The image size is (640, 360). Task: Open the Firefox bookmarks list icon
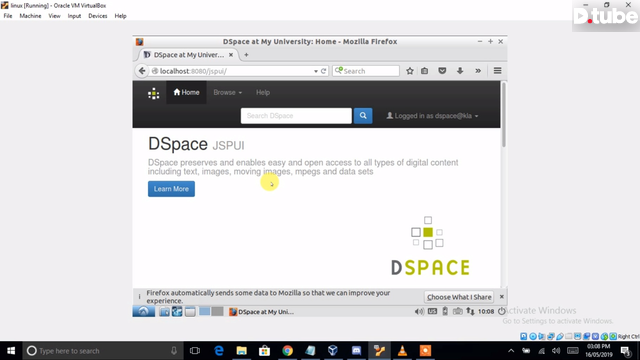(x=424, y=71)
